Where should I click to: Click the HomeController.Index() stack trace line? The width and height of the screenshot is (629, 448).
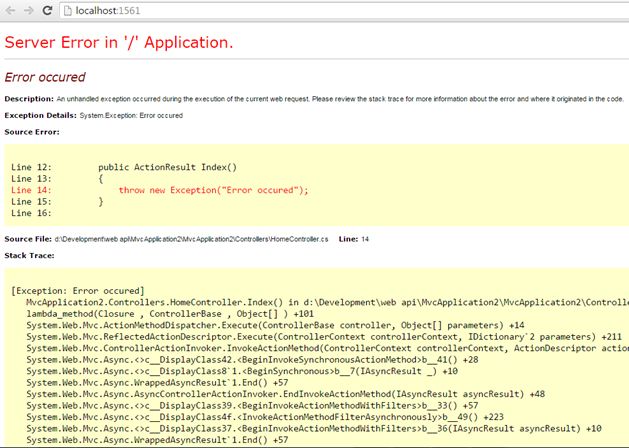point(327,302)
